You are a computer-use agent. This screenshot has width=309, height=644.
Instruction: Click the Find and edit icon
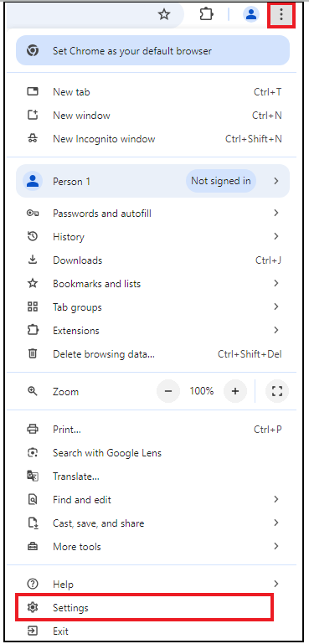coord(33,499)
